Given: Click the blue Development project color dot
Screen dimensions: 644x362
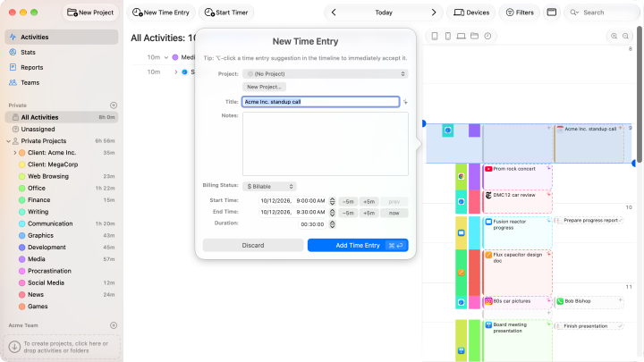Looking at the screenshot, I should pyautogui.click(x=22, y=247).
